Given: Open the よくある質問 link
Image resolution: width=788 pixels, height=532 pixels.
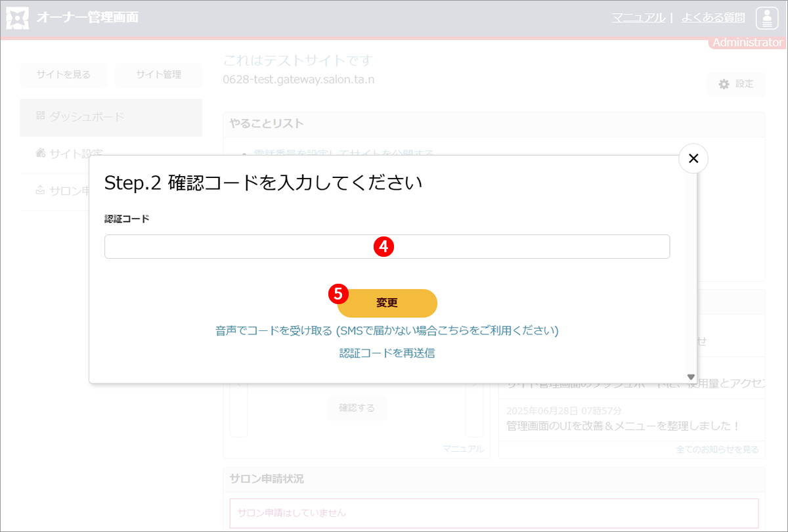Looking at the screenshot, I should click(712, 18).
